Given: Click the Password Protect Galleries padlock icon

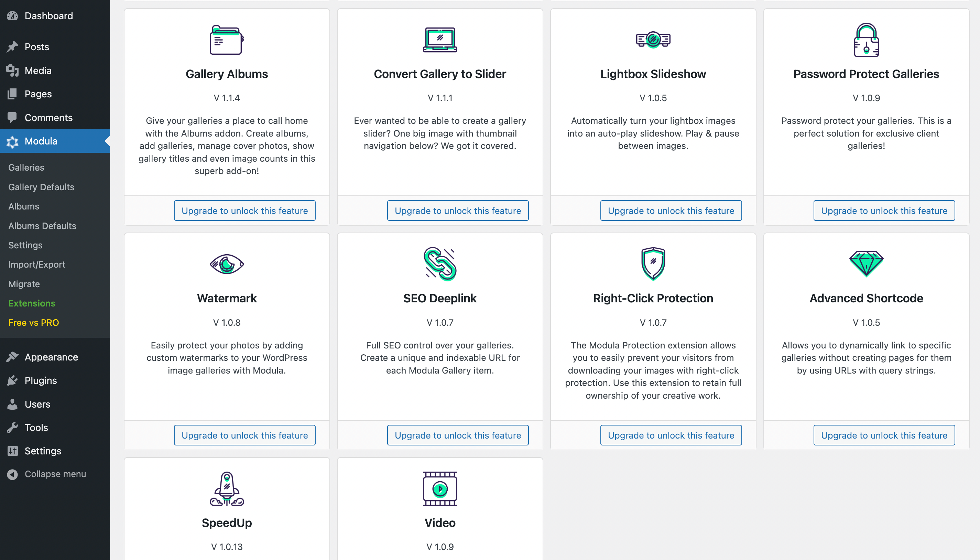Looking at the screenshot, I should [866, 40].
